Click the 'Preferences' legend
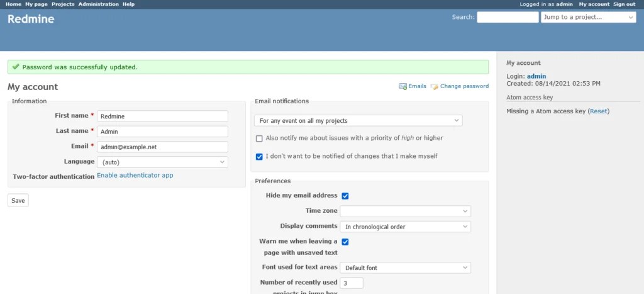 pyautogui.click(x=273, y=181)
